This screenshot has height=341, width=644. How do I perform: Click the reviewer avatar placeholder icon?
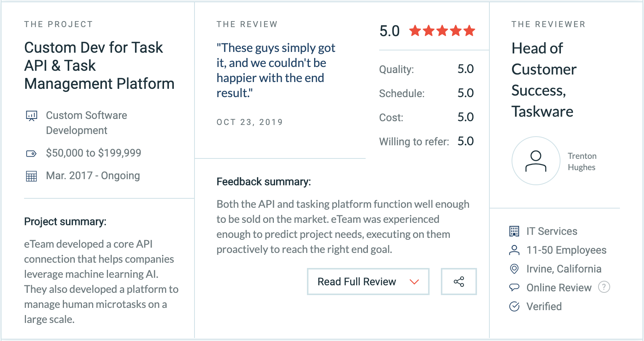coord(536,161)
